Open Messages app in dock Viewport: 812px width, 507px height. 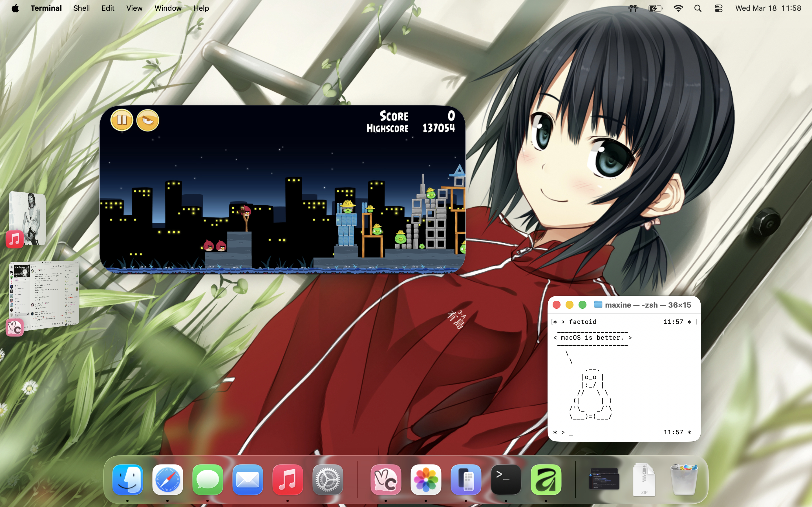click(208, 480)
